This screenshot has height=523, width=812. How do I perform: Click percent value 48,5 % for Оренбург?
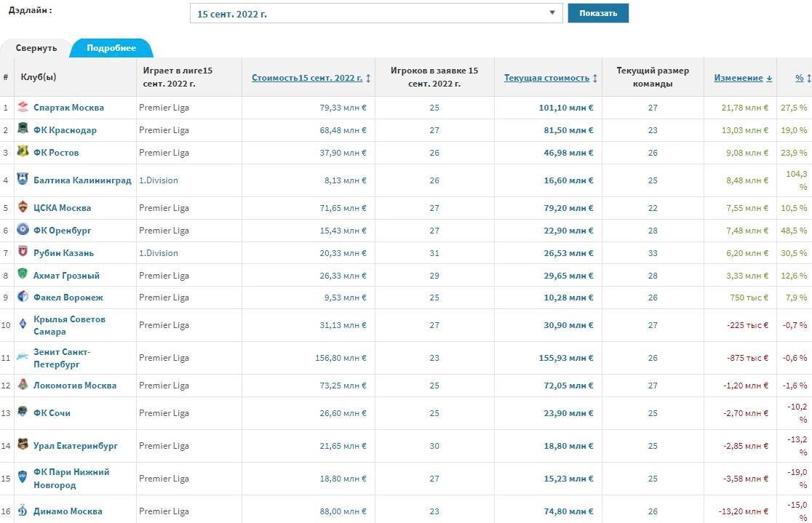[x=794, y=231]
